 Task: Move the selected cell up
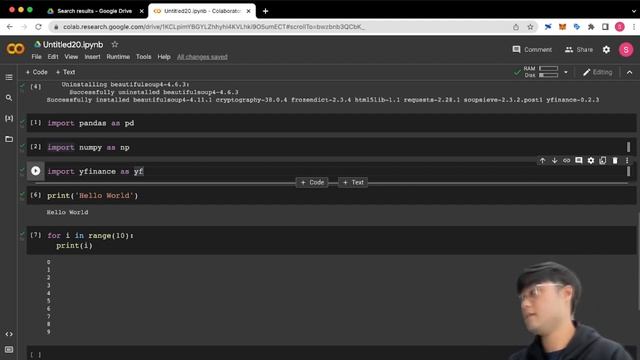click(542, 160)
